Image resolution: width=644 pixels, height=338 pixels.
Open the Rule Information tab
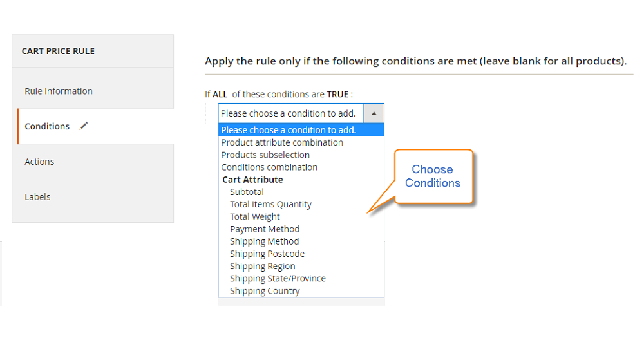[59, 91]
